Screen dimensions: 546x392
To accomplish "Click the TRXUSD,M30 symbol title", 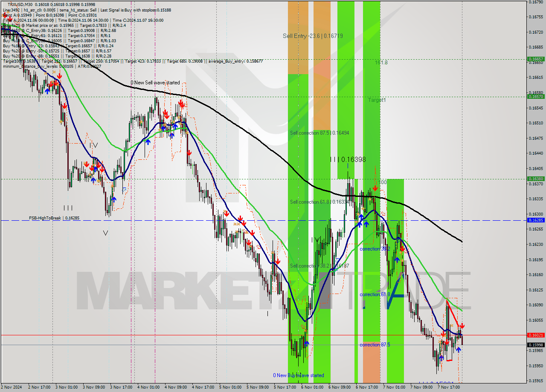I will point(20,4).
